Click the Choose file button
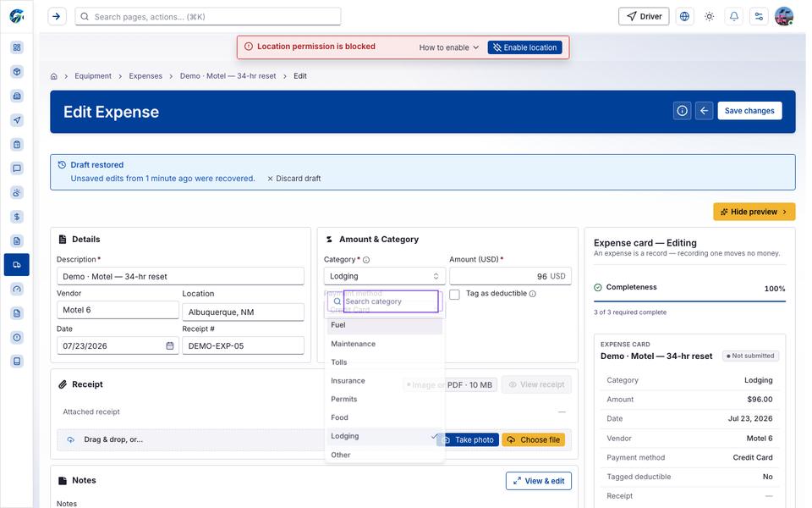Screen dimensions: 812x508 tap(534, 440)
